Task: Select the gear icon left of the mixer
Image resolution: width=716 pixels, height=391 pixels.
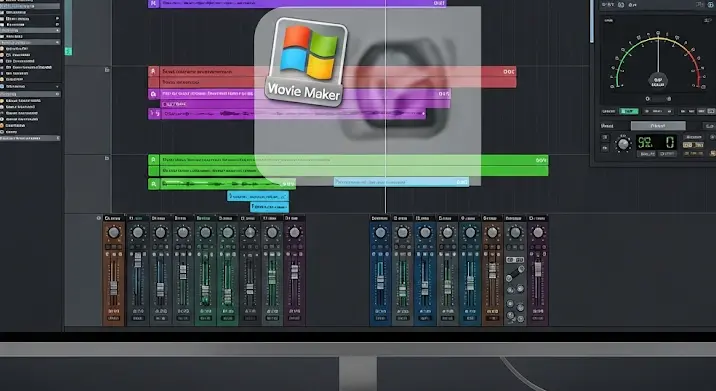Action: [x=98, y=218]
